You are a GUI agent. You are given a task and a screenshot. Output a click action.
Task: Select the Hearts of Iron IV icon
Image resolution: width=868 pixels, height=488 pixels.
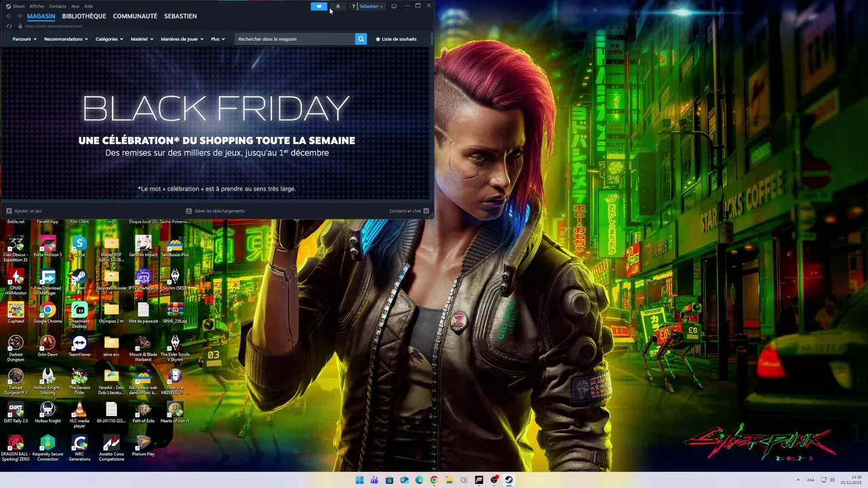pos(175,412)
